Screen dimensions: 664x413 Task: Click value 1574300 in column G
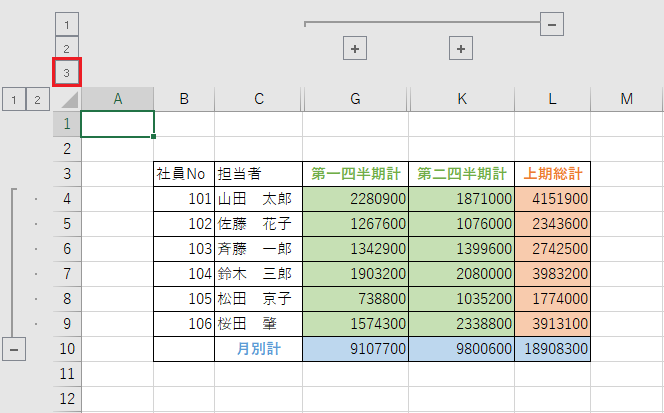355,324
